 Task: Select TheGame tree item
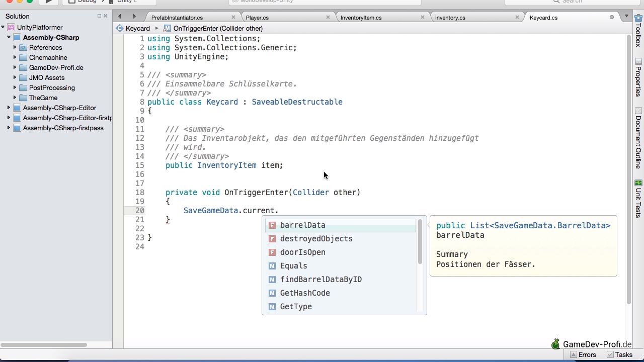(x=43, y=98)
